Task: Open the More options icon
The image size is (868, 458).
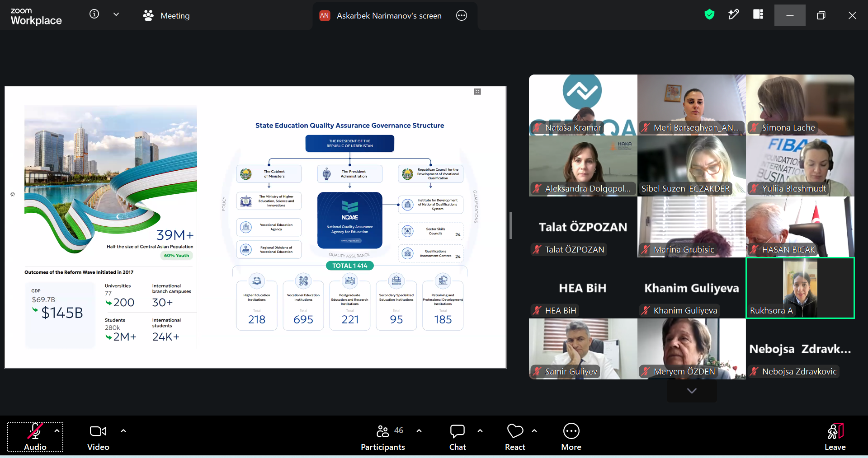Action: click(x=571, y=437)
